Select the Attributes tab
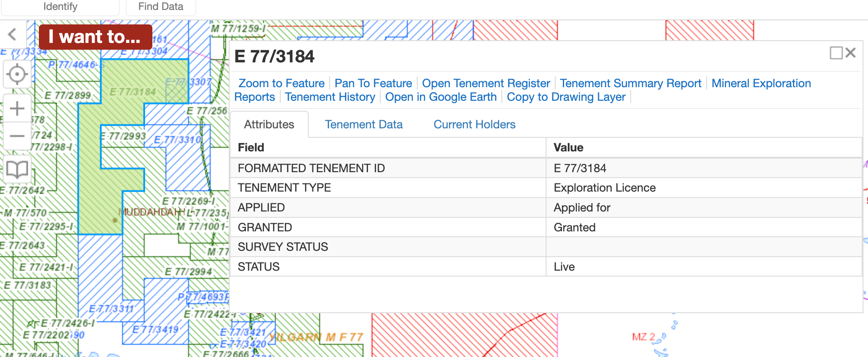 [269, 124]
